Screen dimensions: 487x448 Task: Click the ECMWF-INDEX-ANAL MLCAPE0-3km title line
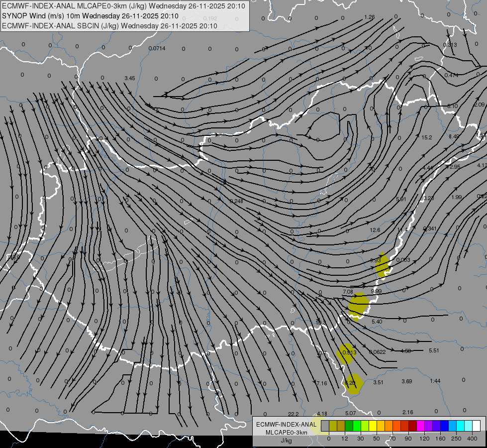pyautogui.click(x=123, y=6)
